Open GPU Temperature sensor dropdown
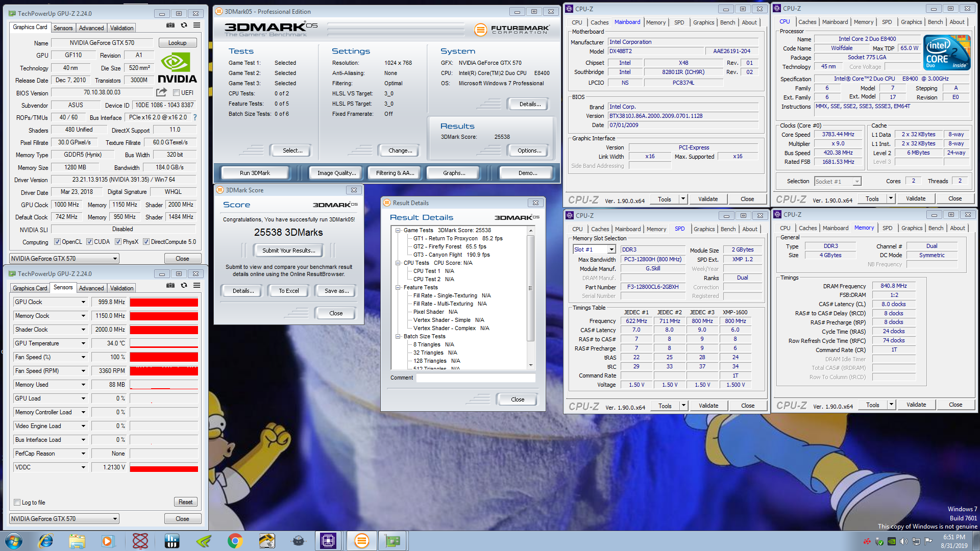 83,343
